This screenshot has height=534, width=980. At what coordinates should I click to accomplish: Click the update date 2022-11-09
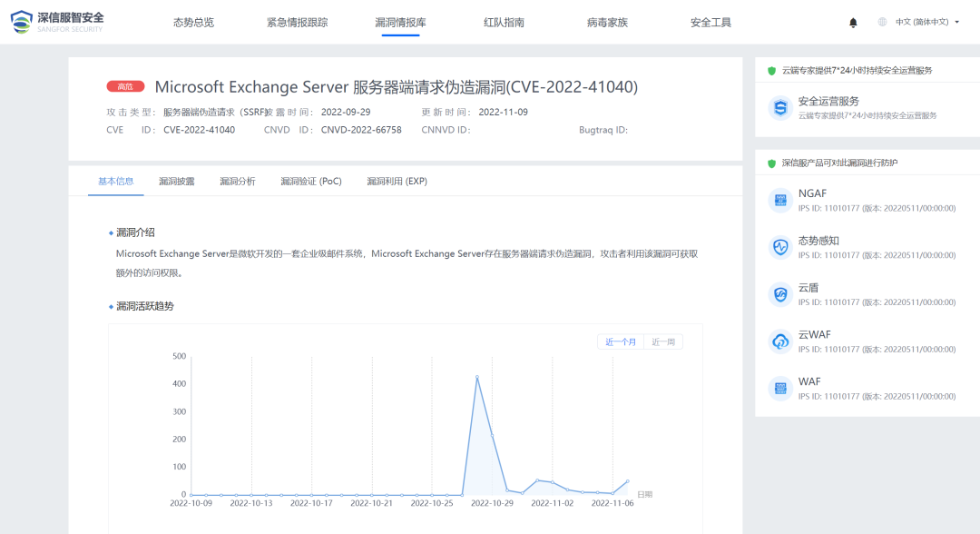tap(503, 112)
